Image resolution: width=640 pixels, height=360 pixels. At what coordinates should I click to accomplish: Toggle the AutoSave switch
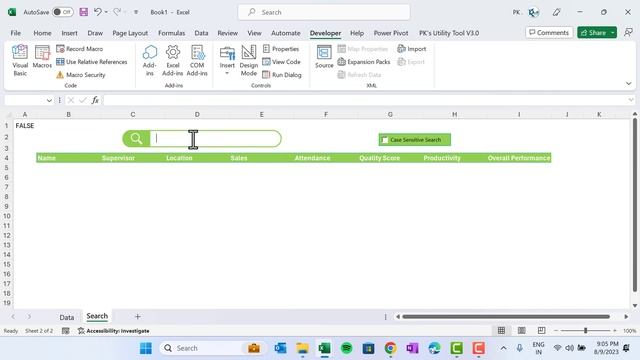click(x=62, y=12)
